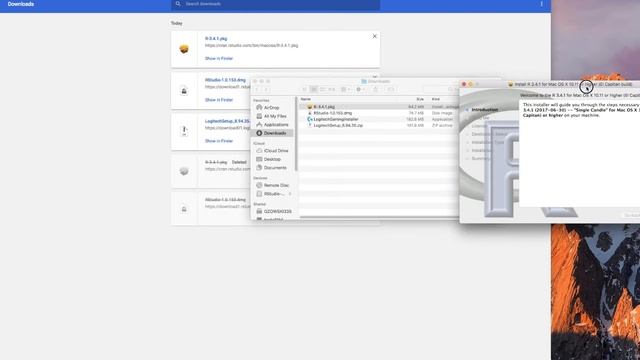Viewport: 640px width, 360px height.
Task: Focus the Search downloads field
Action: click(x=276, y=4)
